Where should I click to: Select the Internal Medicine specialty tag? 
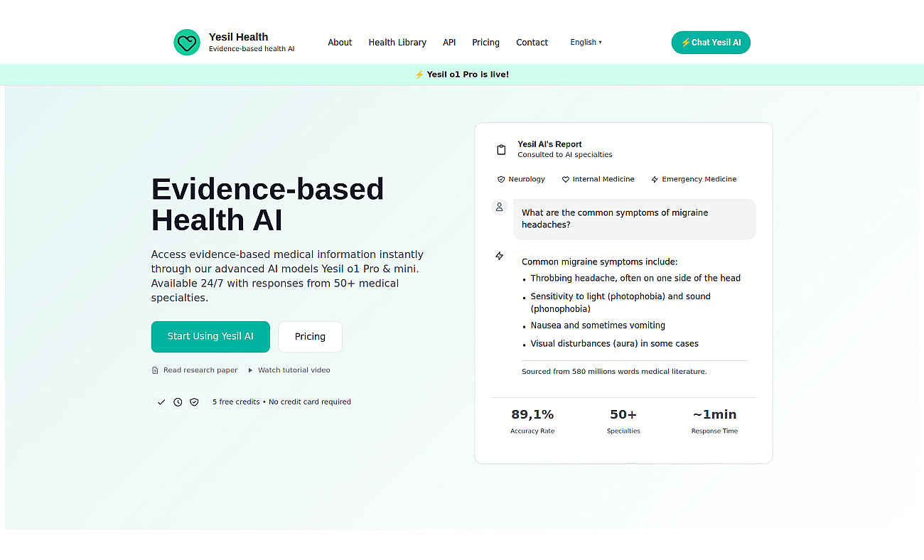pyautogui.click(x=598, y=180)
